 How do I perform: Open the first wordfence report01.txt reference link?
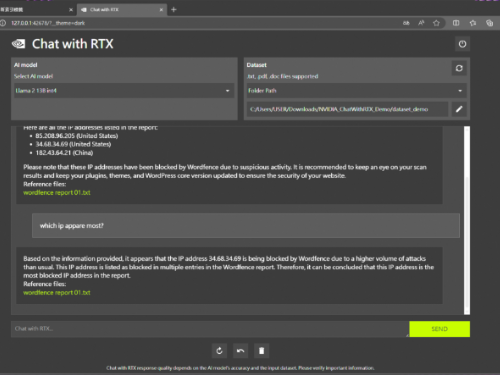[57, 193]
